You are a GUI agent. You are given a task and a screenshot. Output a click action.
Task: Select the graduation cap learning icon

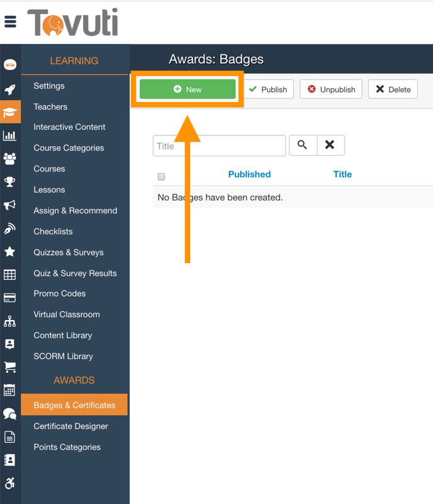[x=10, y=112]
